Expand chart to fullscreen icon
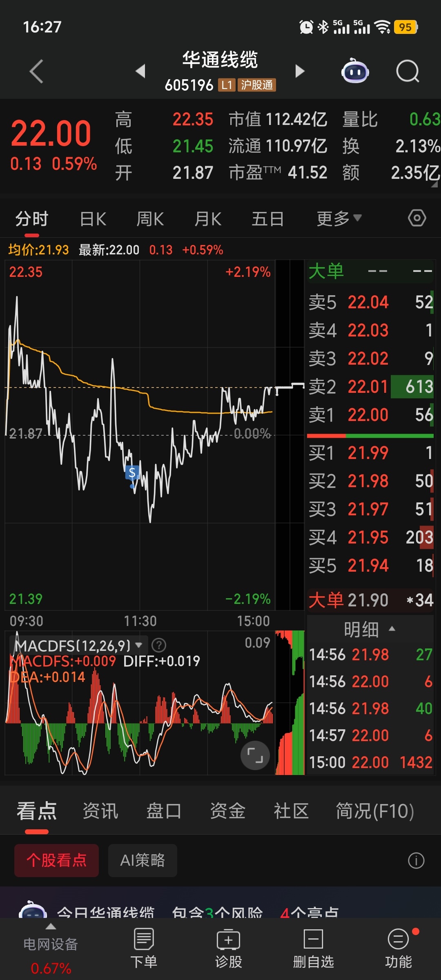The width and height of the screenshot is (441, 980). (x=255, y=755)
